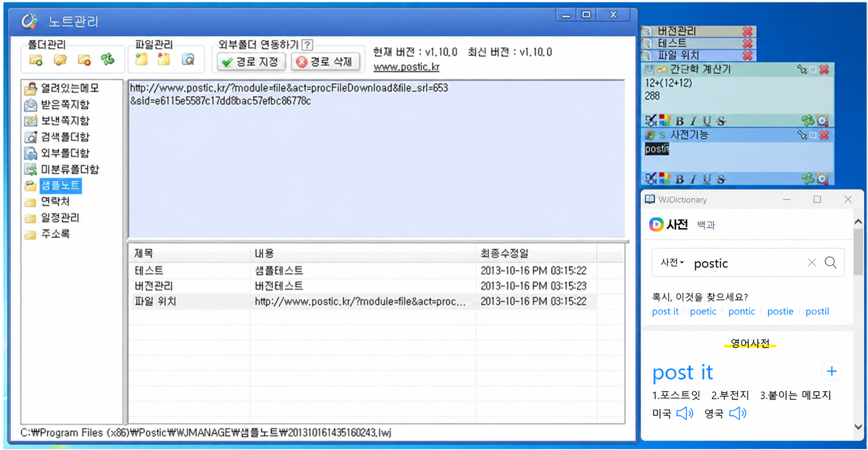Sort notes by 최종수정일 column header
The image size is (868, 450).
(x=536, y=253)
